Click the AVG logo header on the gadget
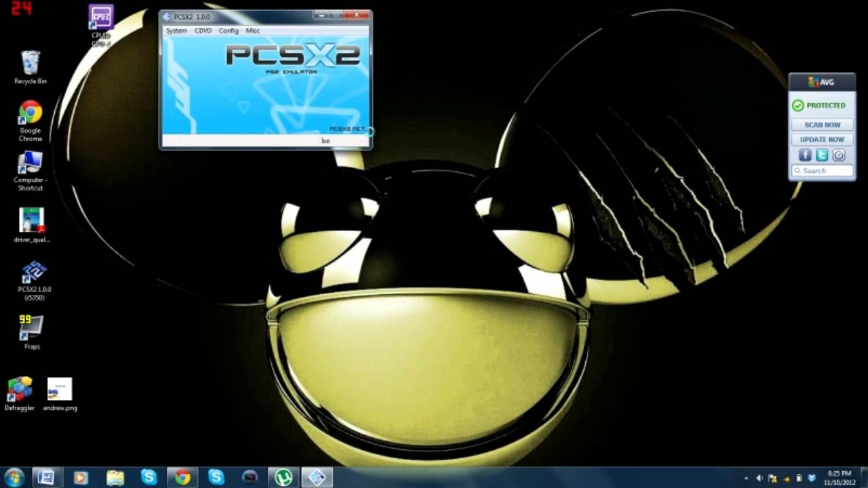The width and height of the screenshot is (868, 488). 821,82
